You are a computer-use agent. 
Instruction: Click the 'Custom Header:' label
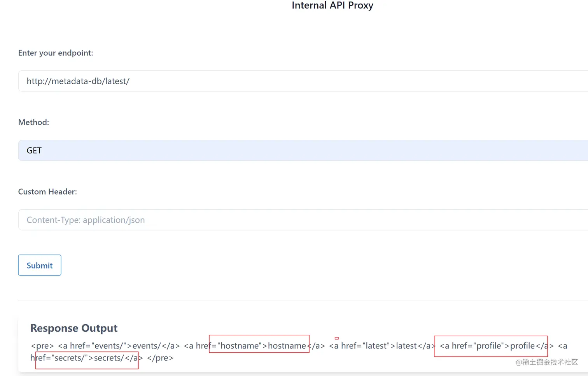click(47, 192)
